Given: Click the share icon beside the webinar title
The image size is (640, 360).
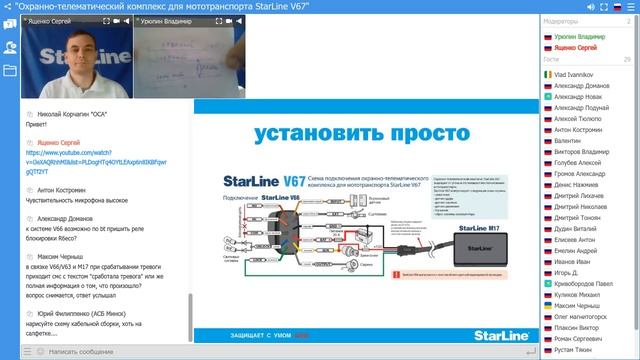Looking at the screenshot, I should click(x=7, y=7).
